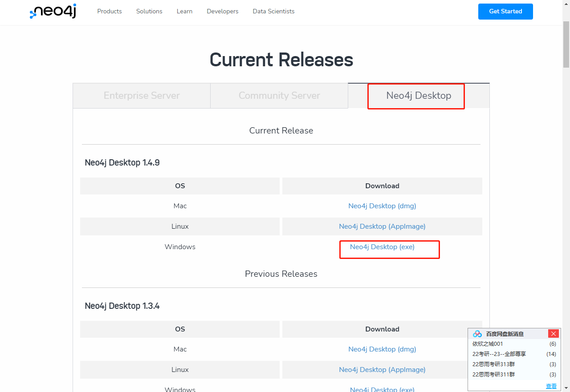The height and width of the screenshot is (392, 570).
Task: Click the scrollbar up arrow
Action: click(x=566, y=4)
